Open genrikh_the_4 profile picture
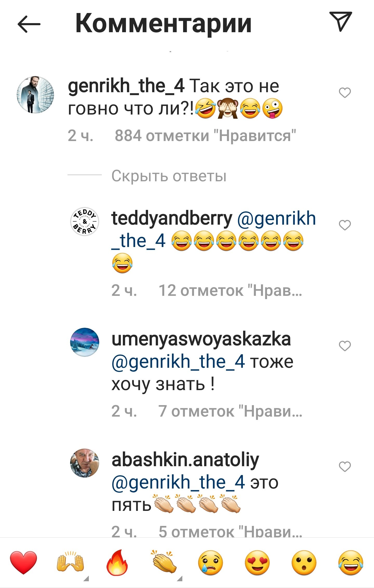The image size is (374, 588). coord(35,95)
